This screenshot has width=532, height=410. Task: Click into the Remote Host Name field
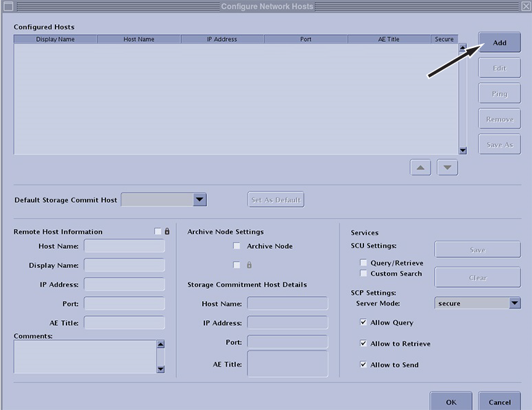124,246
